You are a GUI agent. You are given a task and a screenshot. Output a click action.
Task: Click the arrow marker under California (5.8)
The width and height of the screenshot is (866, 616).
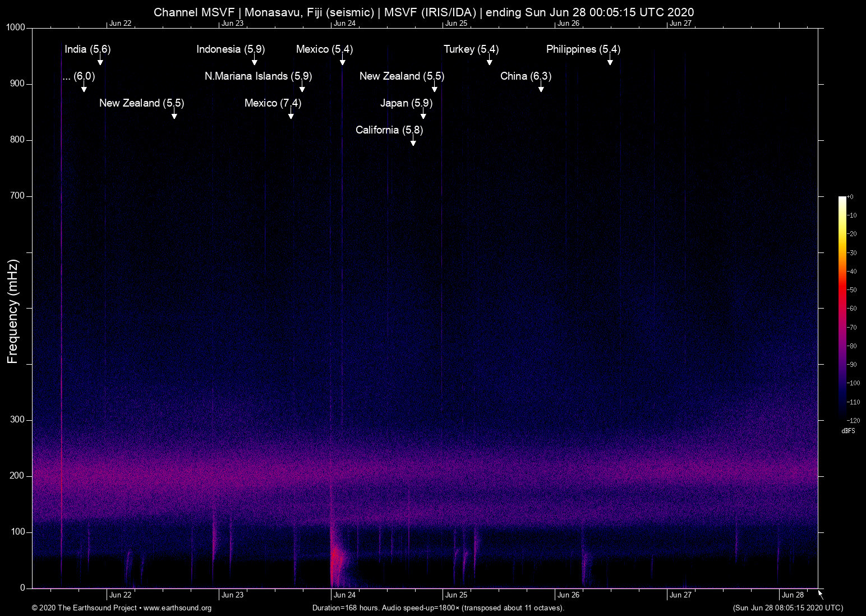click(413, 141)
